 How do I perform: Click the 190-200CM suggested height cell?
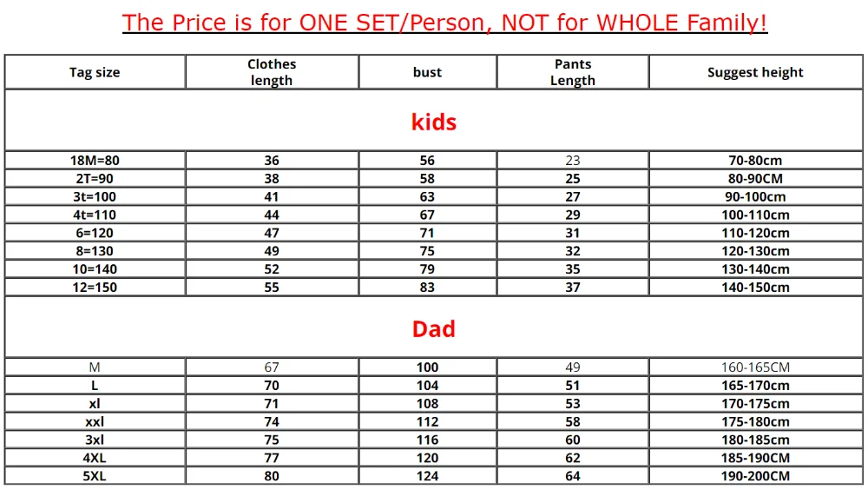click(756, 475)
